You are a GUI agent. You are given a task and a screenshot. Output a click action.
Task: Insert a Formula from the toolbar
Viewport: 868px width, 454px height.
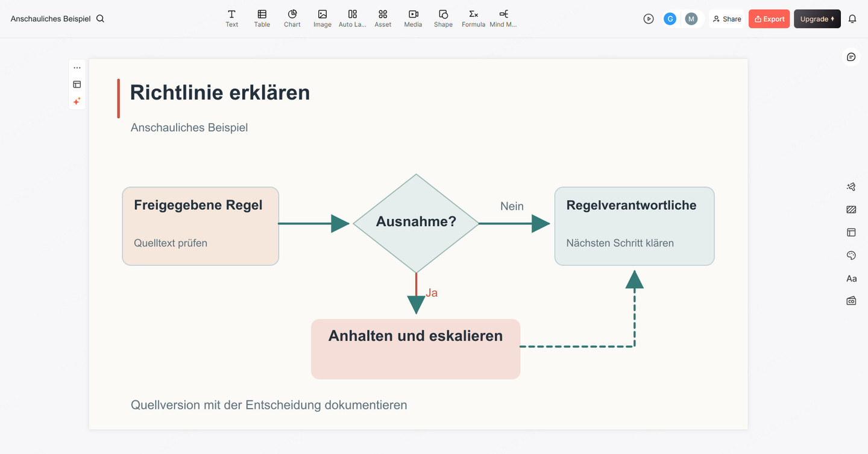click(473, 18)
